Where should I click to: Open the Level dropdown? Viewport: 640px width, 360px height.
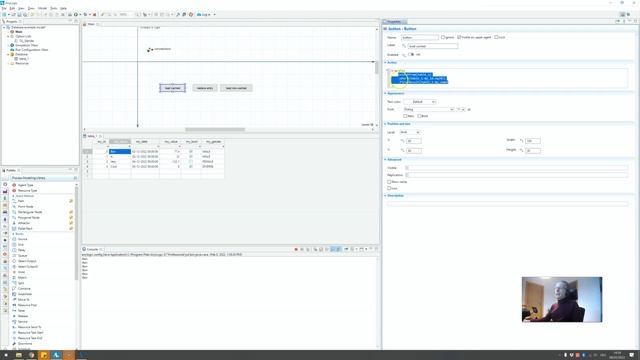click(x=410, y=132)
